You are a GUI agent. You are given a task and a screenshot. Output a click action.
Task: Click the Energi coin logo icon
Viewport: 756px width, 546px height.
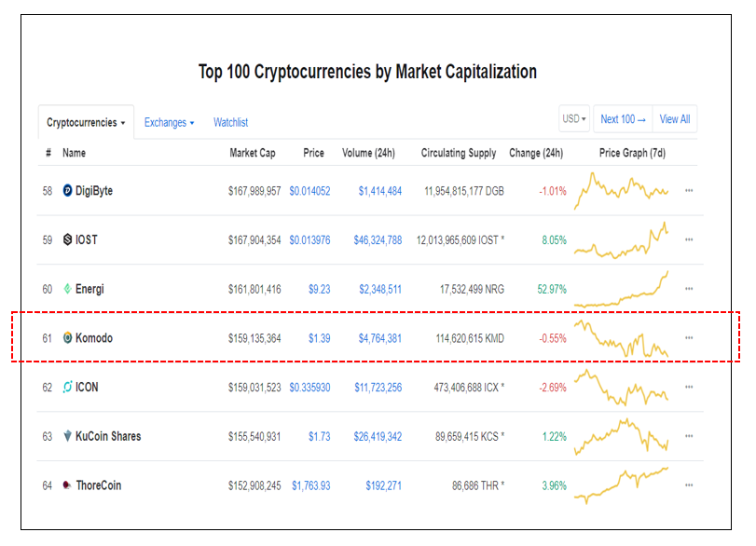click(67, 289)
